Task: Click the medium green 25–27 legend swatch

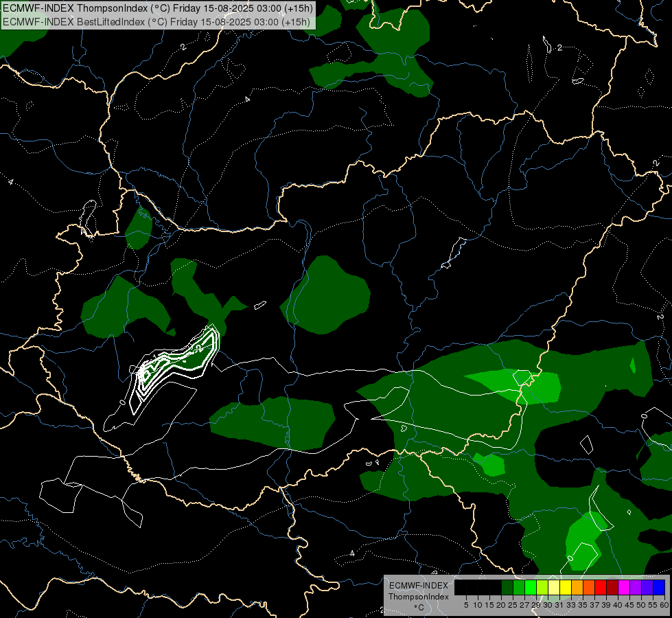Action: click(519, 587)
